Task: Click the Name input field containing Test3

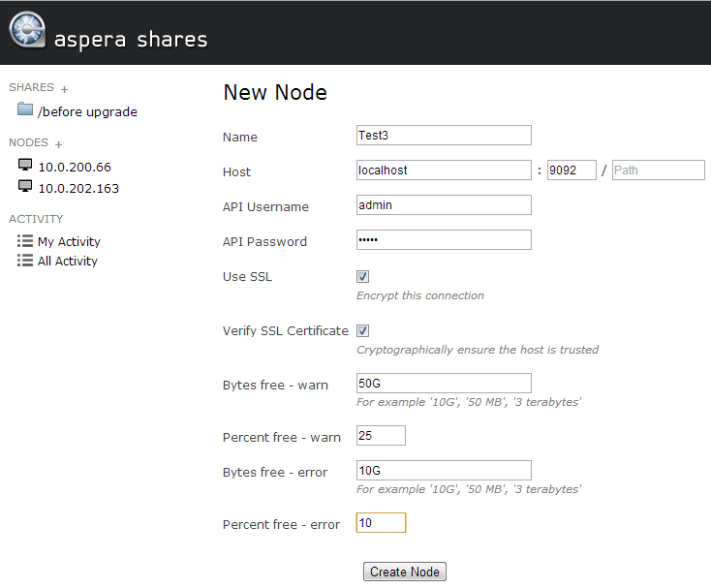Action: click(x=444, y=136)
